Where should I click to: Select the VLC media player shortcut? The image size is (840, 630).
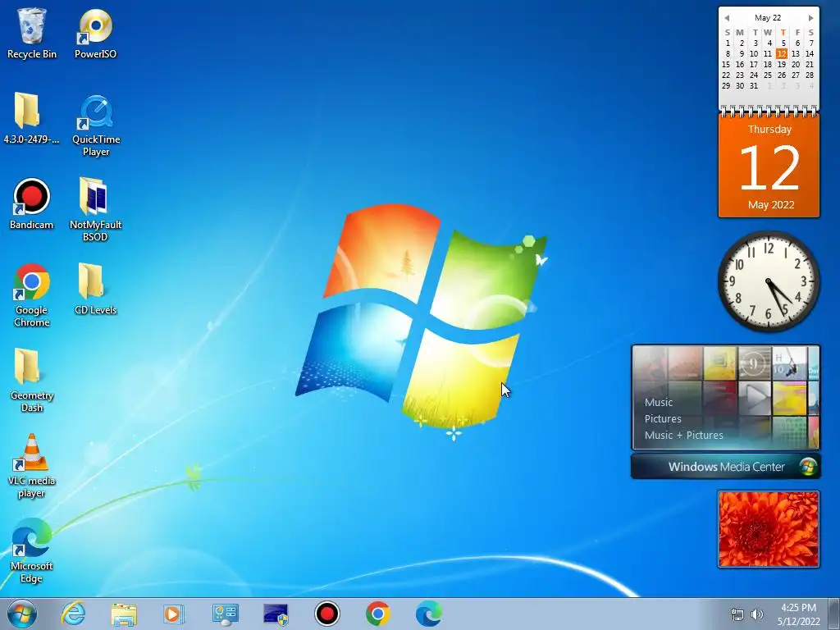click(x=32, y=465)
